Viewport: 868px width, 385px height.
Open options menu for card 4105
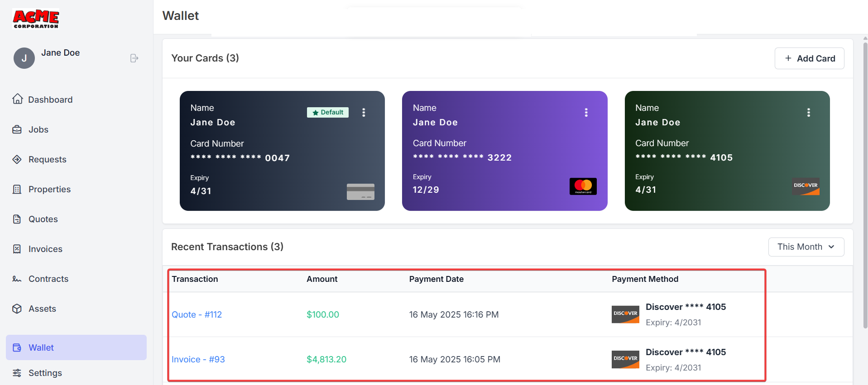pyautogui.click(x=809, y=112)
